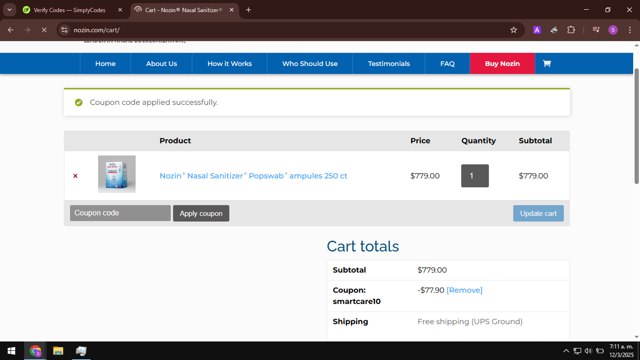Switch to the Verify Codes SimplyCodes tab
Viewport: 640px width, 360px height.
pyautogui.click(x=69, y=10)
